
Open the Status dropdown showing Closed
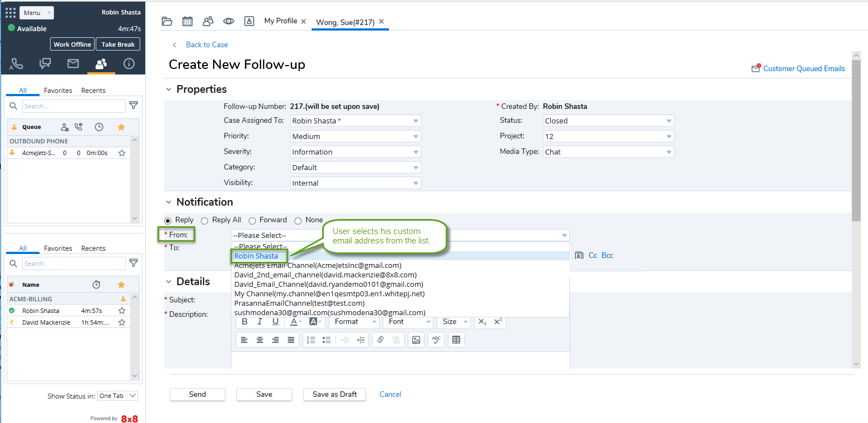(x=609, y=121)
